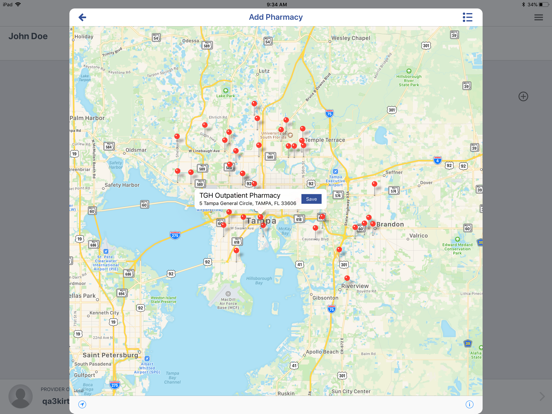Select the pin left of Temple Terrace label
552x414 pixels.
[x=302, y=141]
